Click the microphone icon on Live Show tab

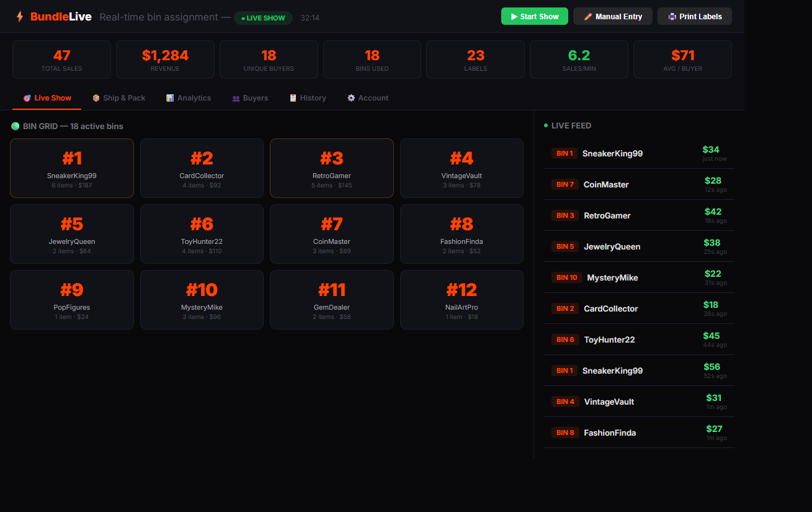[27, 97]
